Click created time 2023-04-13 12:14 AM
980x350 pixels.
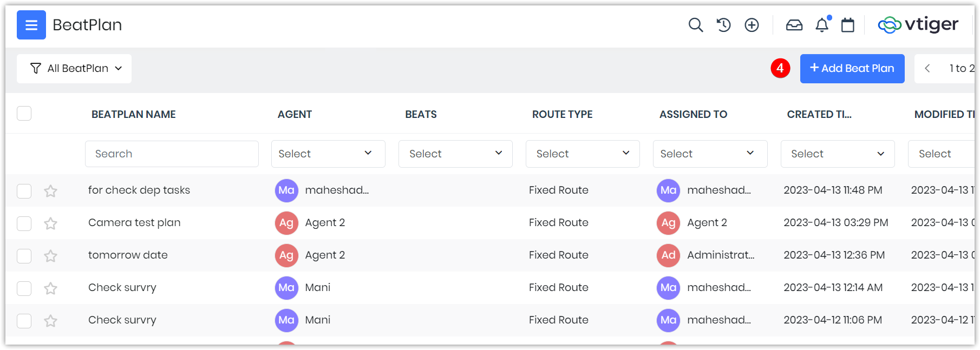[833, 287]
